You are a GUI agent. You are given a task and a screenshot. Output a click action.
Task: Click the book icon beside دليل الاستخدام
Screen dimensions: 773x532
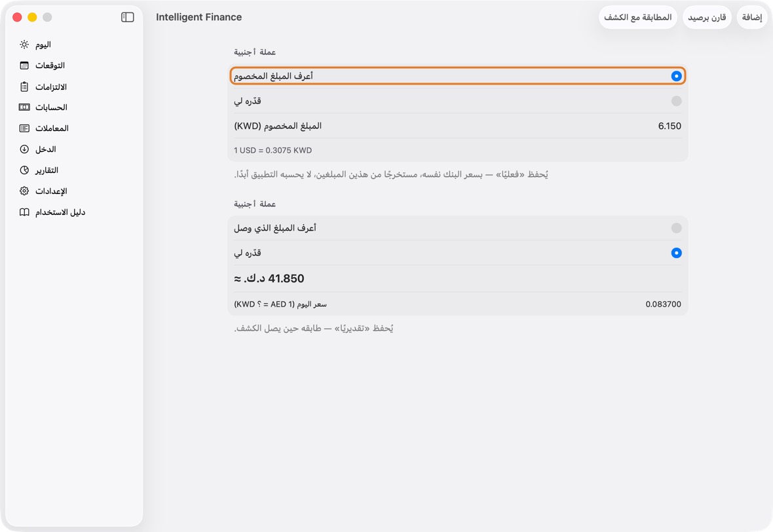(24, 212)
